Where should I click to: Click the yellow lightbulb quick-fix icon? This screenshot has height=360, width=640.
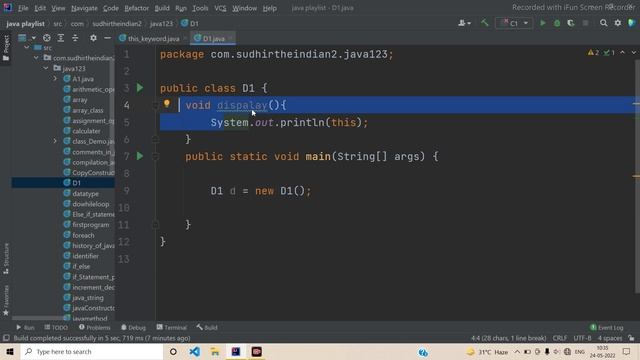point(167,104)
